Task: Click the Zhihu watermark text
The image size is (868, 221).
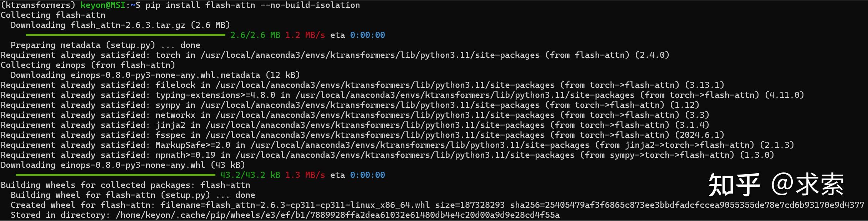Action: coord(776,185)
